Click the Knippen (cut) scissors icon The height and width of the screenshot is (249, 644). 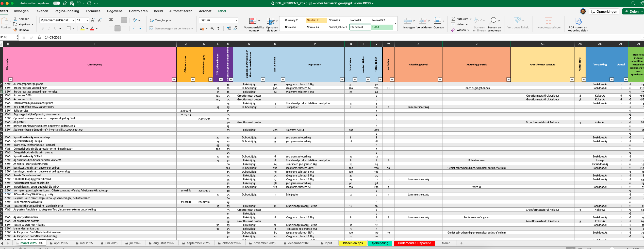point(15,19)
